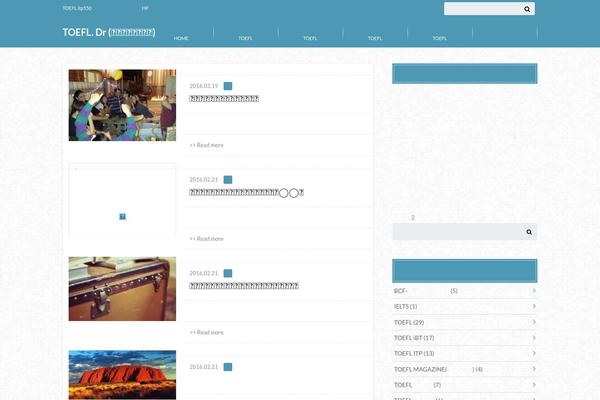Click Read more under the trunk photo post
This screenshot has width=600, height=400.
coord(207,332)
